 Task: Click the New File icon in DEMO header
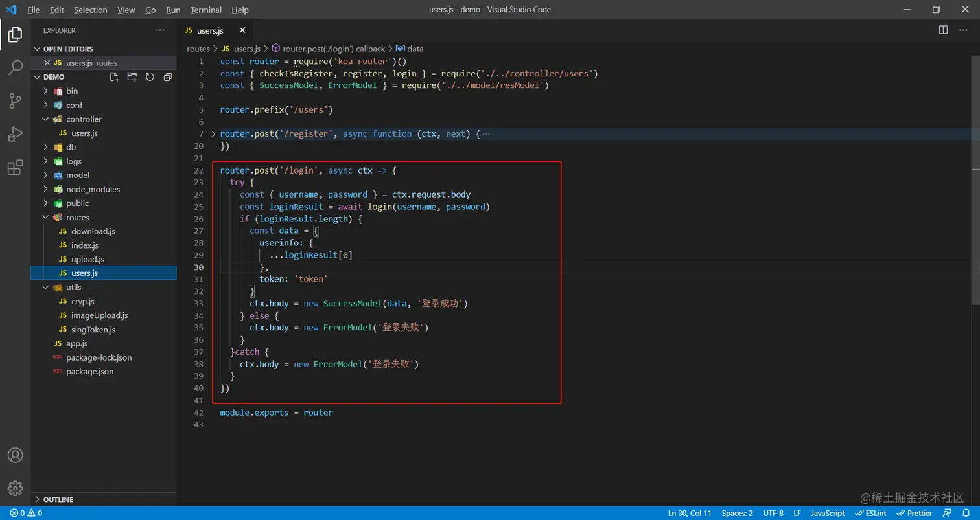pos(115,77)
